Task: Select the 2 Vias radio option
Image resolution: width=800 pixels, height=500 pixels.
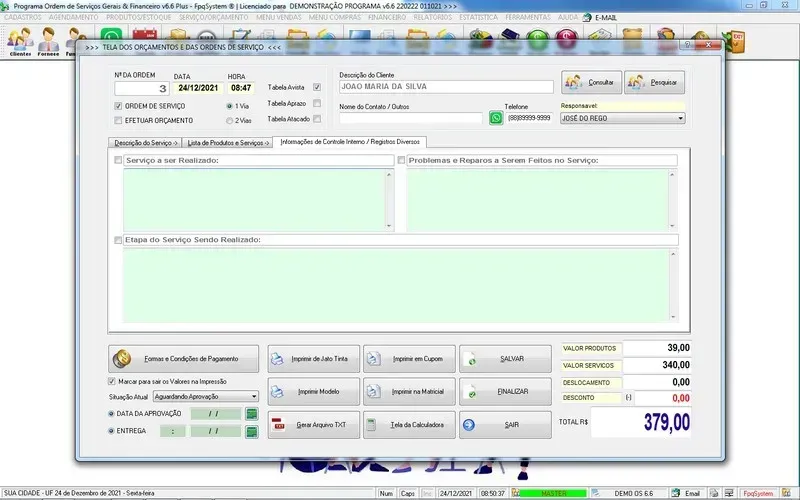Action: coord(230,120)
